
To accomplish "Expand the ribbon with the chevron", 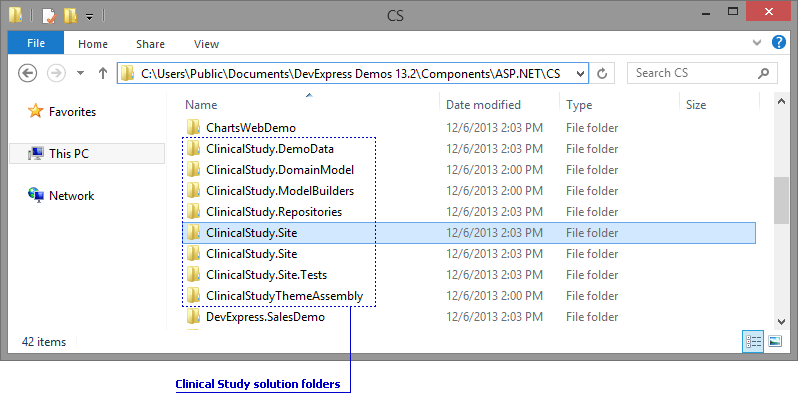I will [757, 42].
